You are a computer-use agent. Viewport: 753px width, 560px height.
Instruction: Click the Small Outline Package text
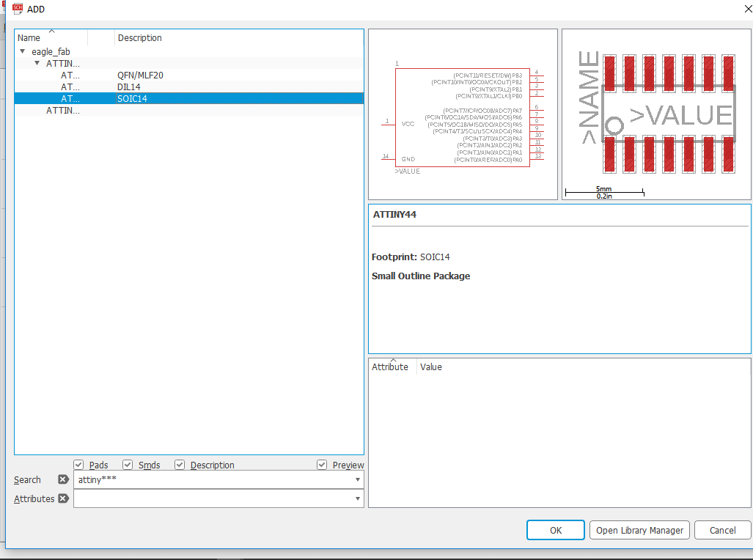[421, 276]
